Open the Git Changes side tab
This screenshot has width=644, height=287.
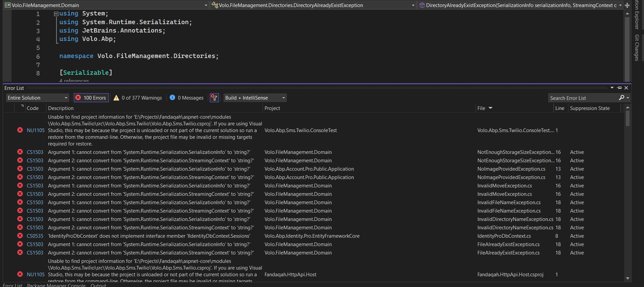(637, 48)
